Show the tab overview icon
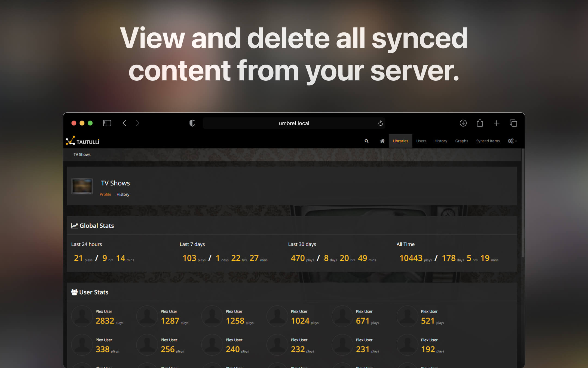The width and height of the screenshot is (588, 368). 513,123
